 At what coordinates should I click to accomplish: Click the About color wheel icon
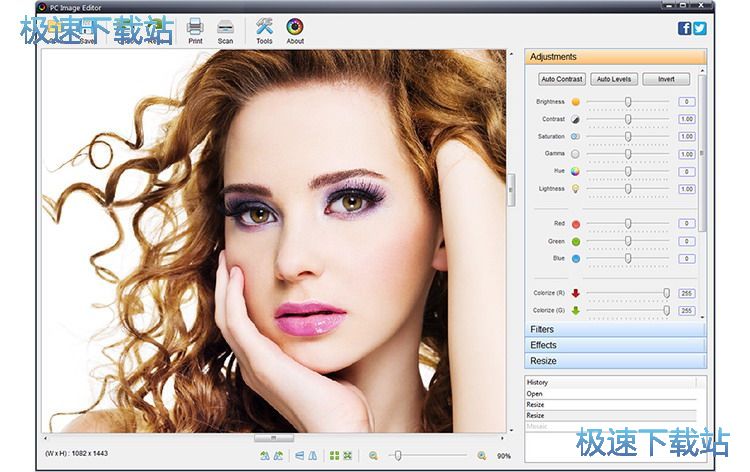[x=295, y=30]
